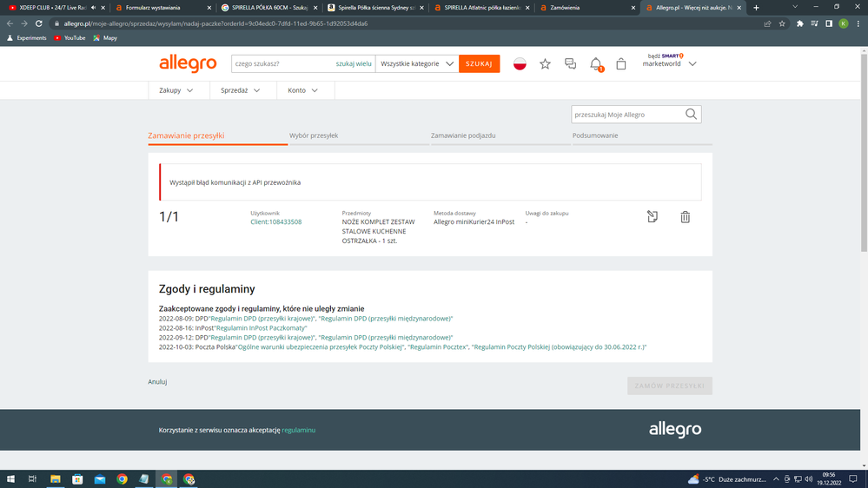Switch to Formularz wystawiania tab
The width and height of the screenshot is (868, 488).
click(x=162, y=8)
